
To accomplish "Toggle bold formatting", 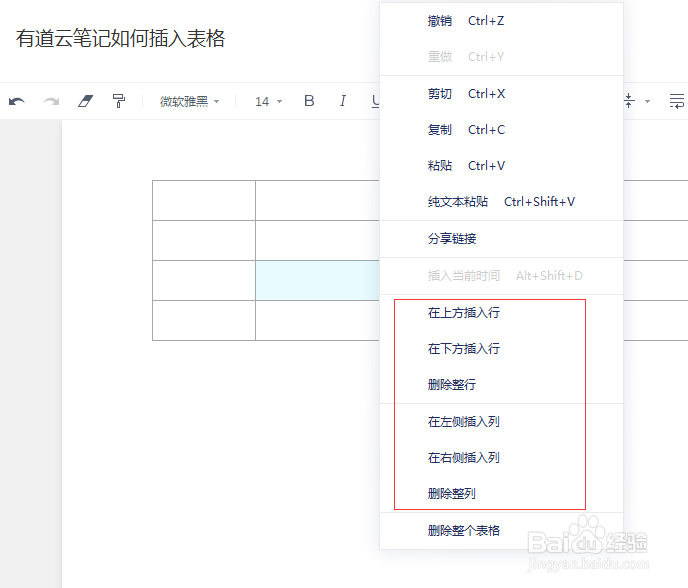I will click(309, 101).
